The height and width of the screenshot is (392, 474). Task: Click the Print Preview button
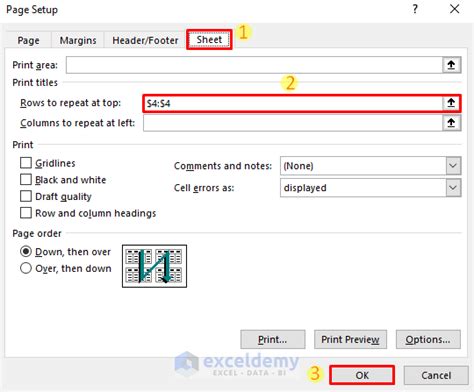coord(350,339)
